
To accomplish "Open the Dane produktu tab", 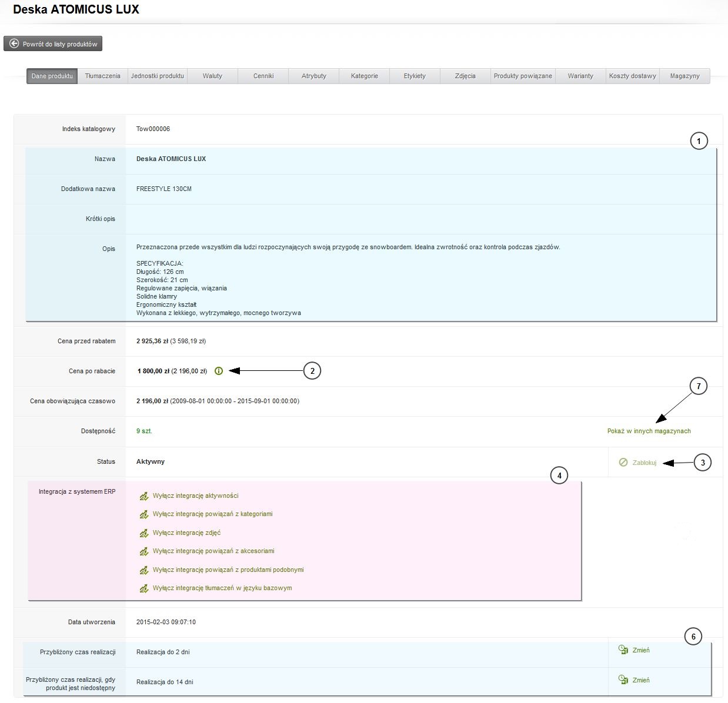I will pyautogui.click(x=52, y=76).
